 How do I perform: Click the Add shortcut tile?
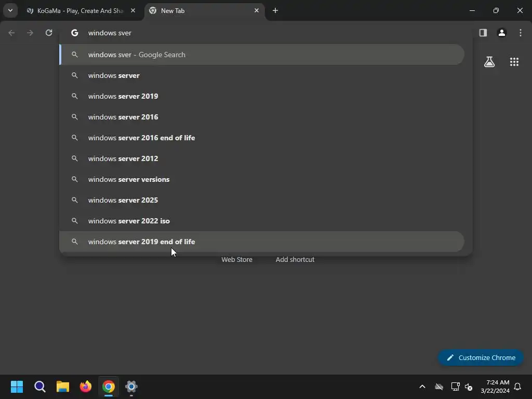click(295, 260)
